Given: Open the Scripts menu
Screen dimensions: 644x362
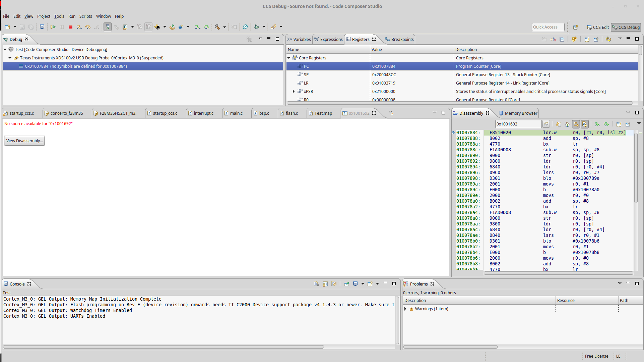Looking at the screenshot, I should coord(85,16).
